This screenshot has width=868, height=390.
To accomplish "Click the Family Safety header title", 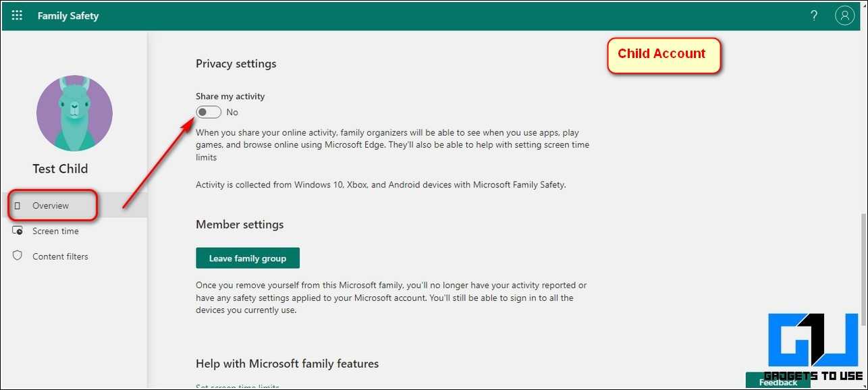I will [x=68, y=16].
